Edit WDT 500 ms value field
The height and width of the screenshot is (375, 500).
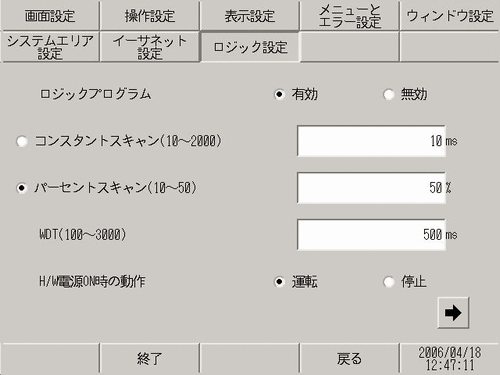371,235
